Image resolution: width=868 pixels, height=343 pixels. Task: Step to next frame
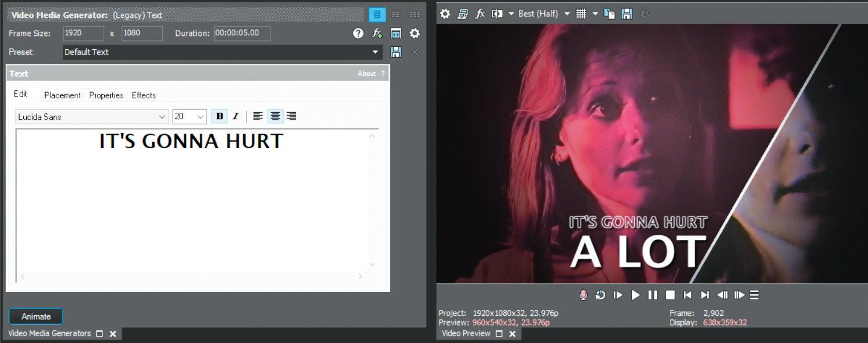(x=739, y=295)
